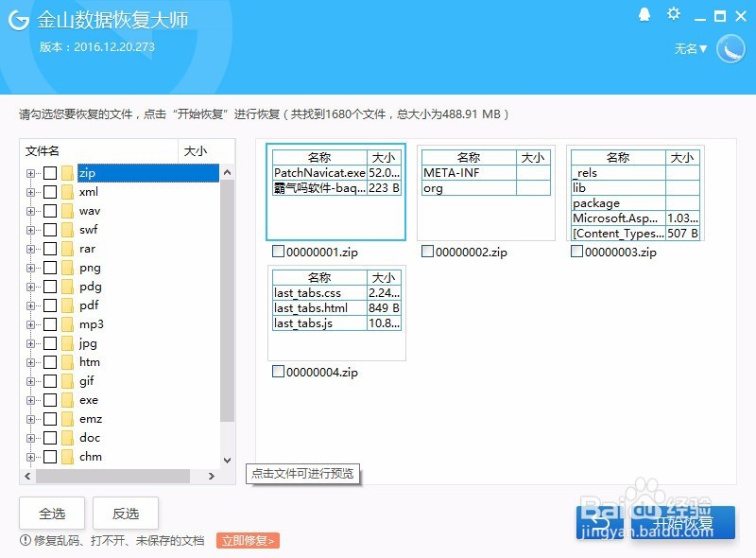Click the 大小 column header in tree
This screenshot has width=756, height=558.
click(x=206, y=151)
